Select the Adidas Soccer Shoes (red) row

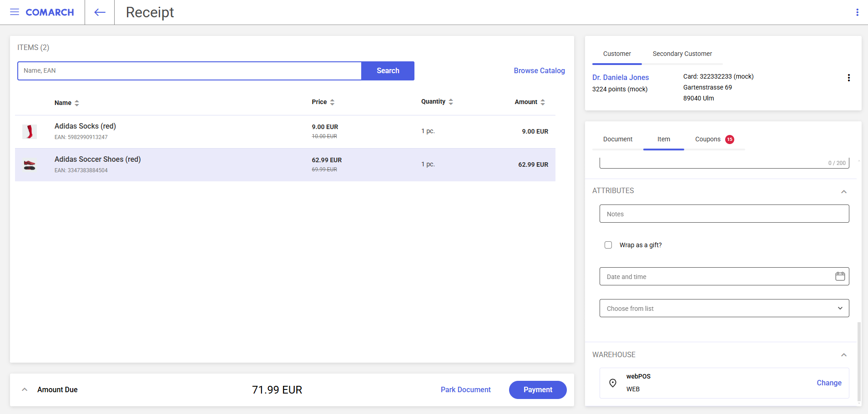tap(285, 165)
